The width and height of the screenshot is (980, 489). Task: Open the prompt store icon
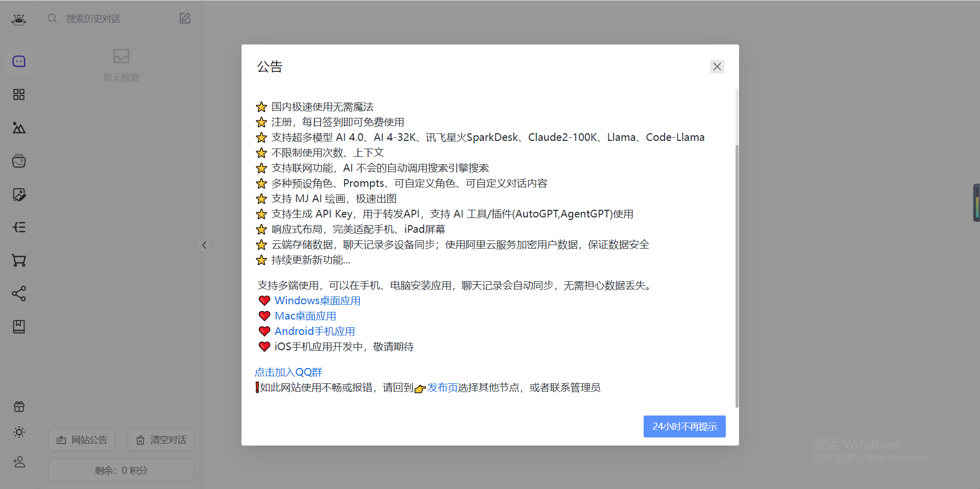click(18, 161)
